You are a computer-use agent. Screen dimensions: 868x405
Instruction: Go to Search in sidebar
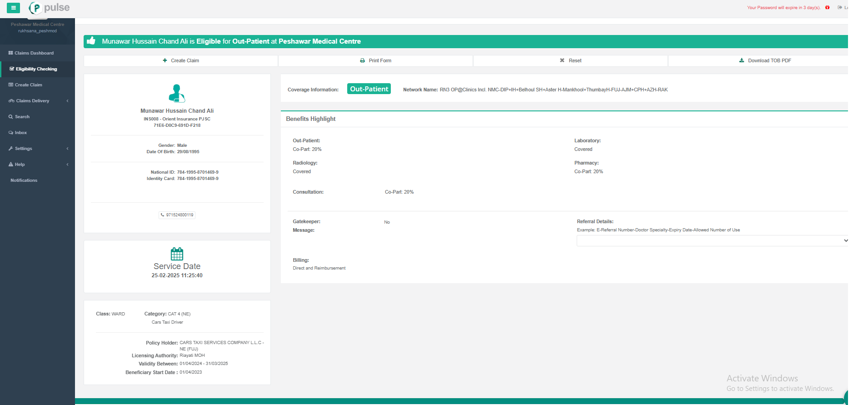(22, 117)
